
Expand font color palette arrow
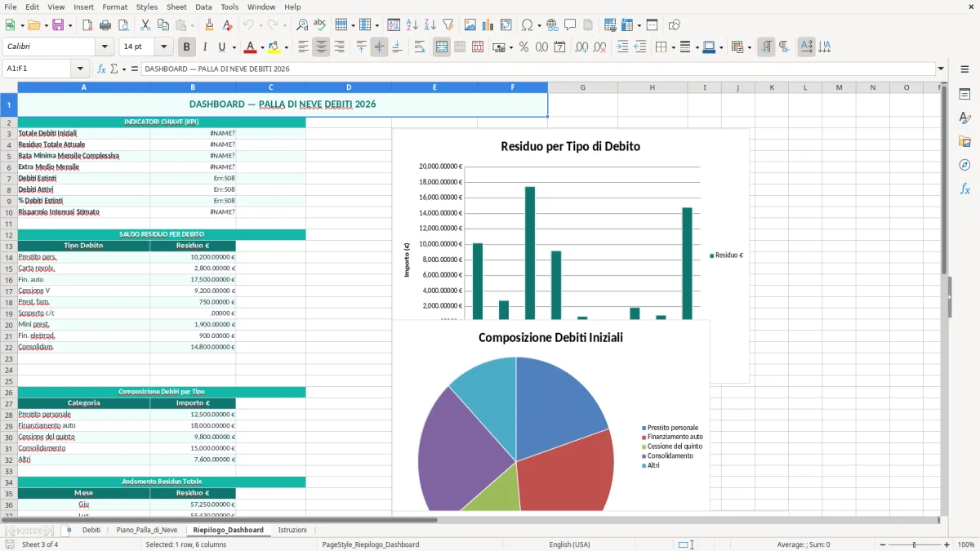tap(262, 47)
